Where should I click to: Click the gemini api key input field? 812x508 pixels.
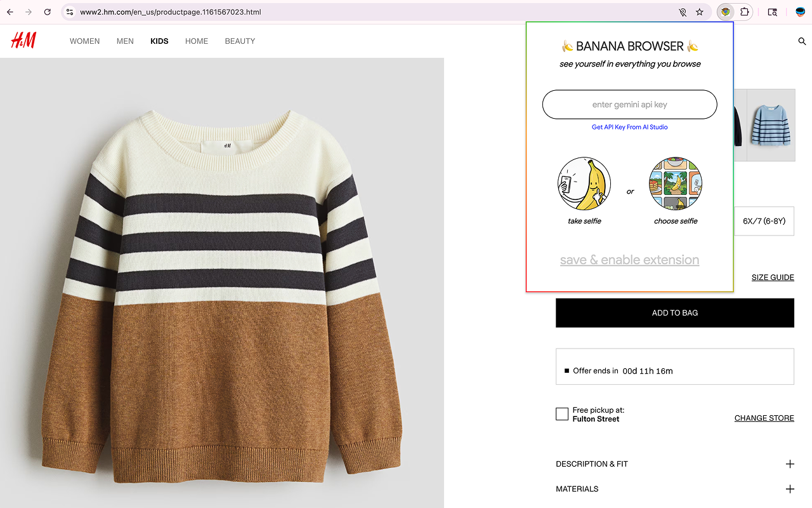click(629, 104)
